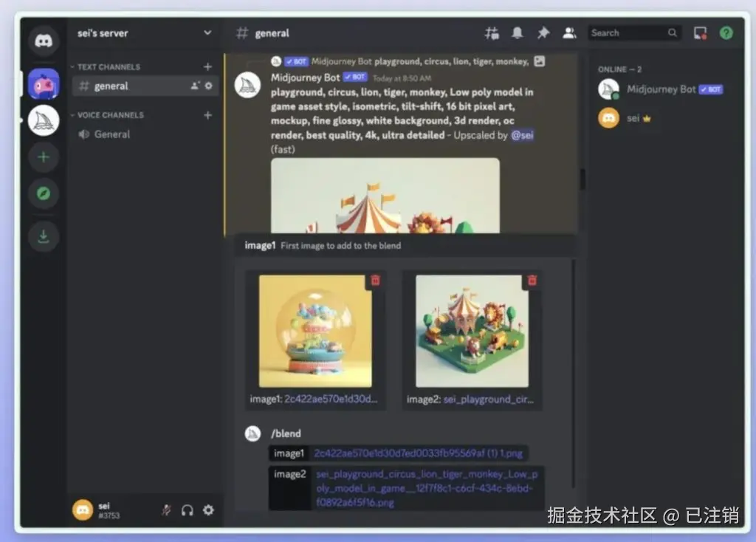Viewport: 756px width, 542px height.
Task: Click the ONLINE — 2 member header
Action: click(619, 69)
